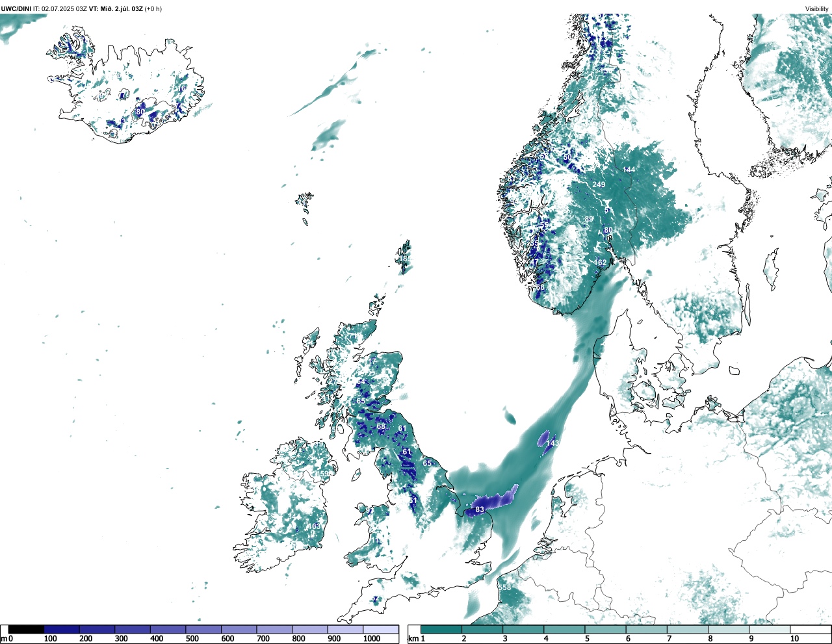Viewport: 832px width, 644px height.
Task: Click the valid time Mið. 2.júl. 03Z
Action: click(120, 9)
